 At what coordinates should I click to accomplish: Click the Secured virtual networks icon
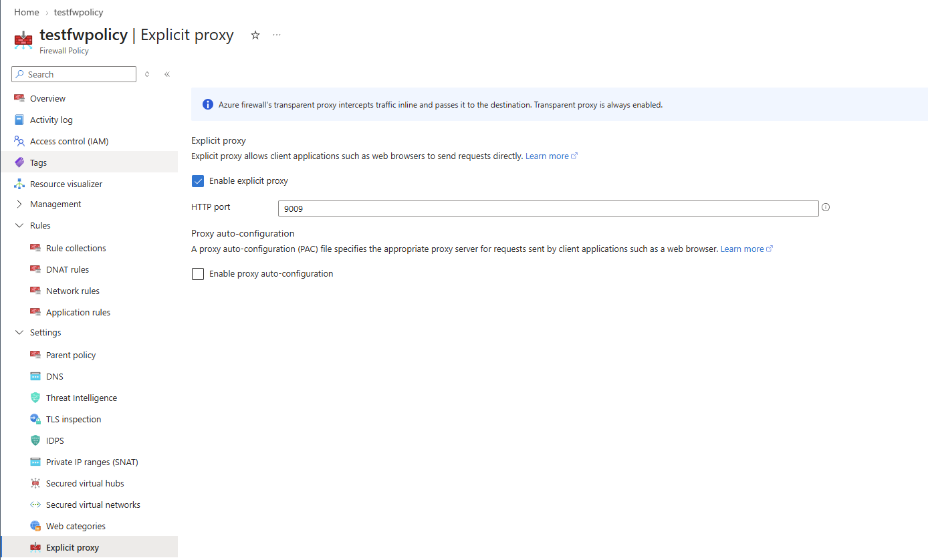tap(35, 505)
